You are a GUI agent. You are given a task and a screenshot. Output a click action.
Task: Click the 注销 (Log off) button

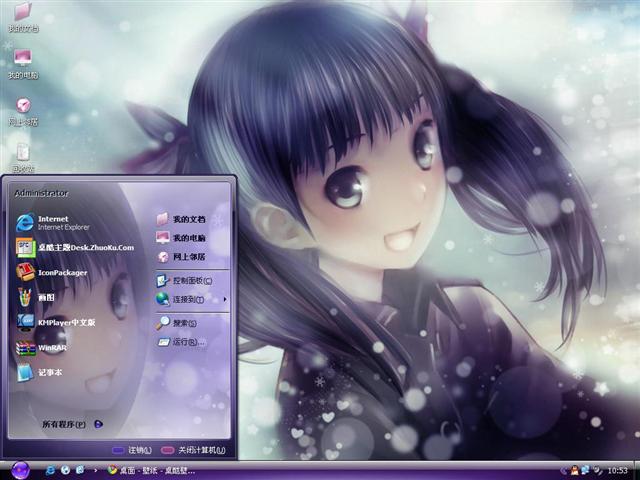(x=131, y=451)
